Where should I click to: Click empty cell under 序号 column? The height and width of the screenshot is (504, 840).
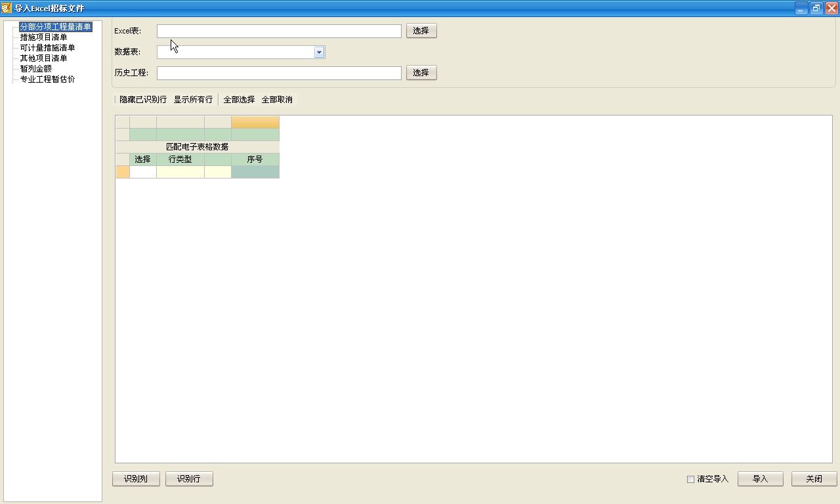pyautogui.click(x=255, y=172)
